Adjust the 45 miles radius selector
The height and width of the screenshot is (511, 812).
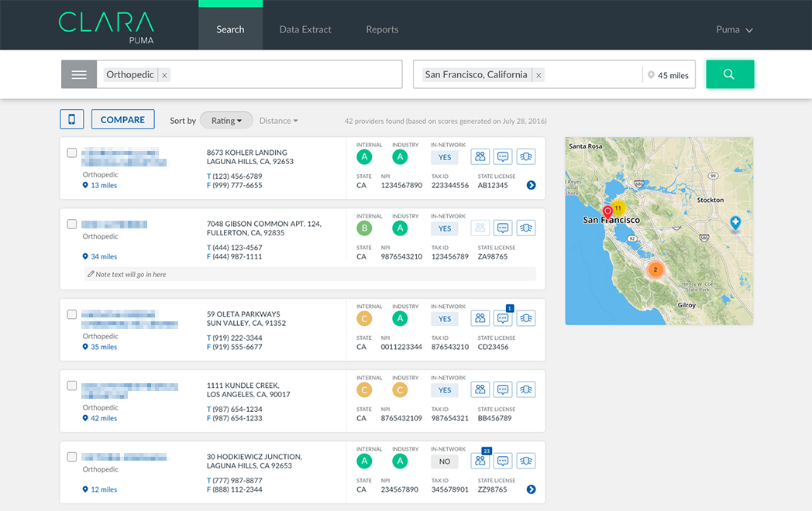(669, 75)
